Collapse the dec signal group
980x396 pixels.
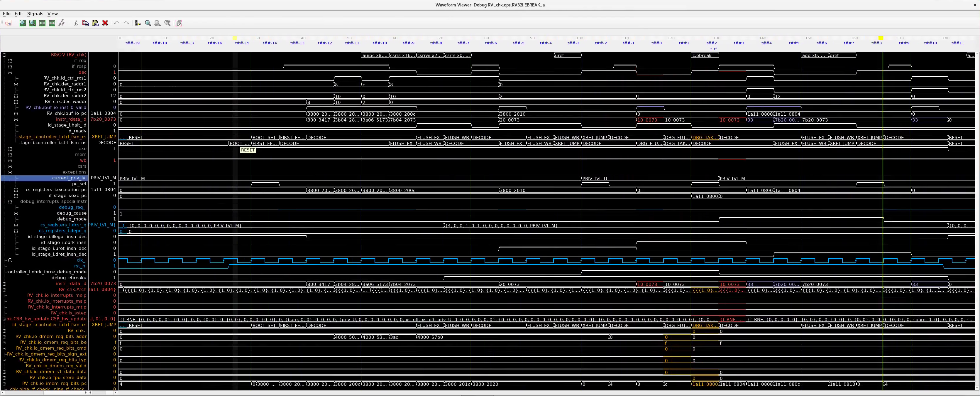click(x=10, y=73)
